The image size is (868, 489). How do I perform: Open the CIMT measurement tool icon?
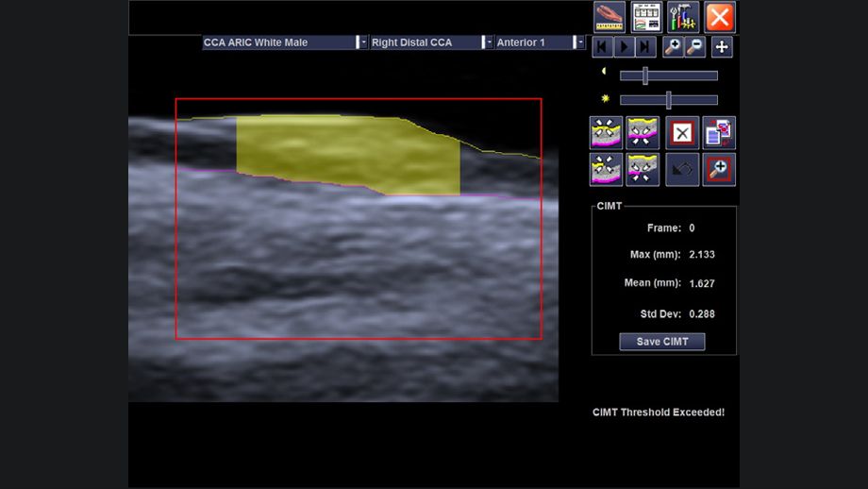pyautogui.click(x=609, y=17)
